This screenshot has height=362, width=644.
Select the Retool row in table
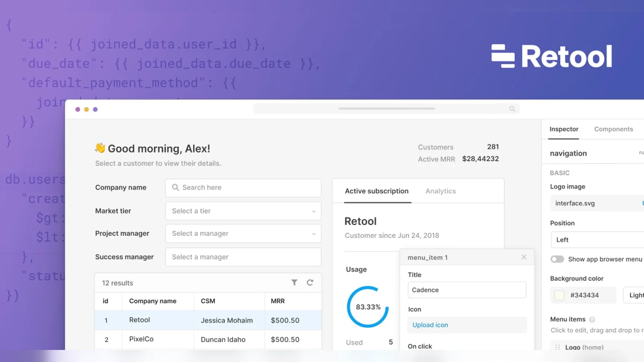tap(208, 320)
